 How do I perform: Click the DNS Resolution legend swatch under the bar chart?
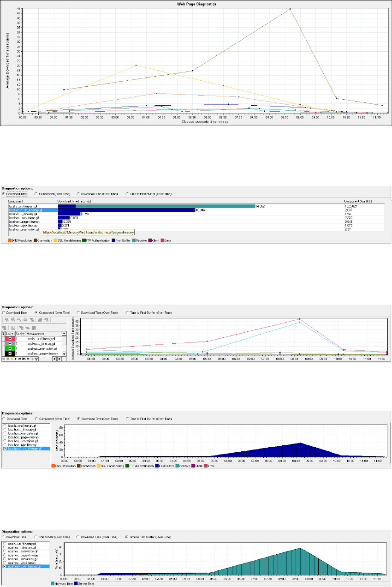coord(10,240)
